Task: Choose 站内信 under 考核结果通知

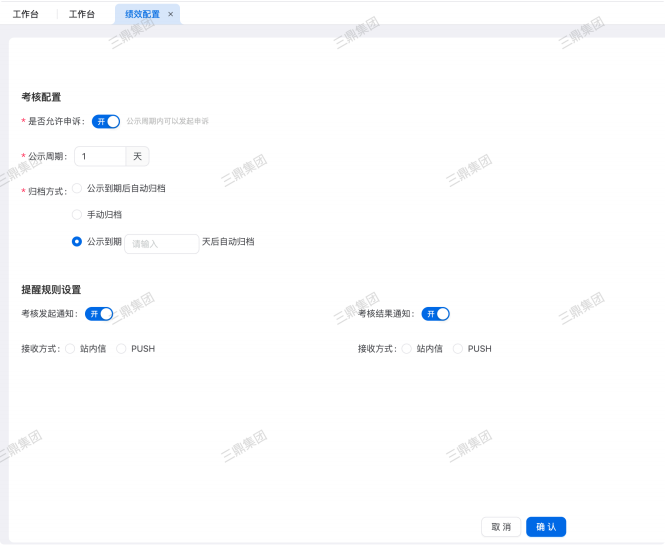Action: click(x=406, y=349)
